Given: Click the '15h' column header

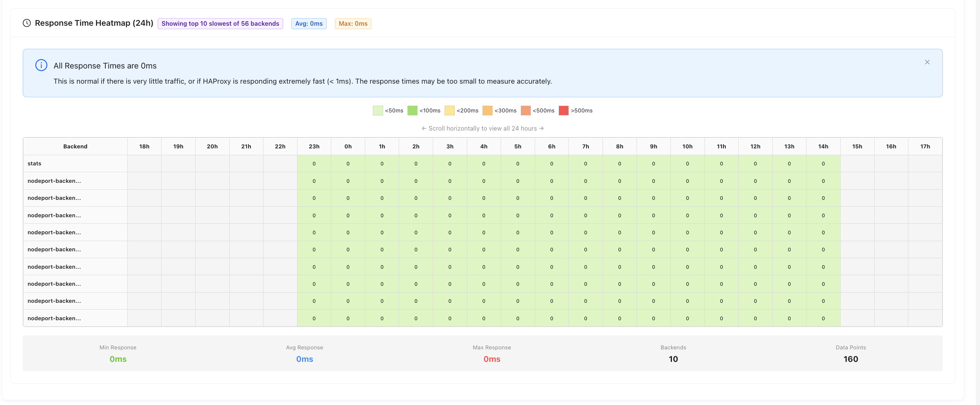Looking at the screenshot, I should click(x=857, y=146).
